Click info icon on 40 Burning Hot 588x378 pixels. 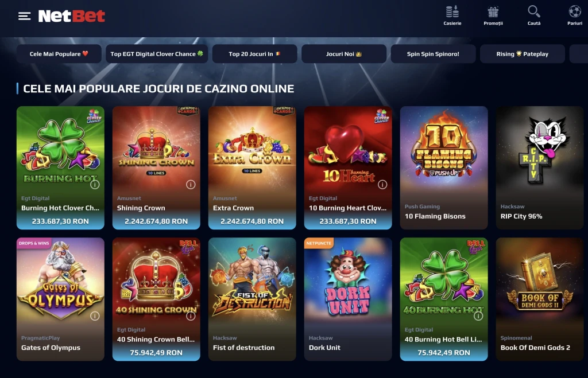478,316
